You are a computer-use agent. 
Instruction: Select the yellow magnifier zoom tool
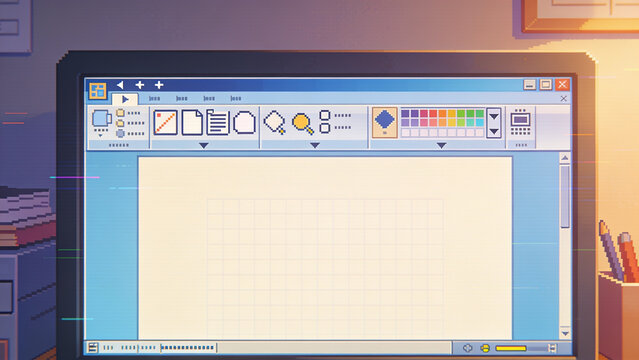point(303,124)
